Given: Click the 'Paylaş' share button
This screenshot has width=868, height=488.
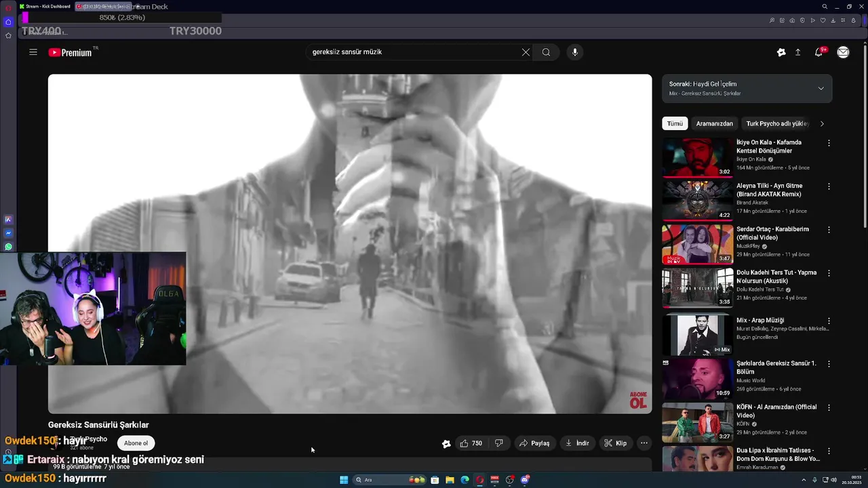Looking at the screenshot, I should pos(534,443).
